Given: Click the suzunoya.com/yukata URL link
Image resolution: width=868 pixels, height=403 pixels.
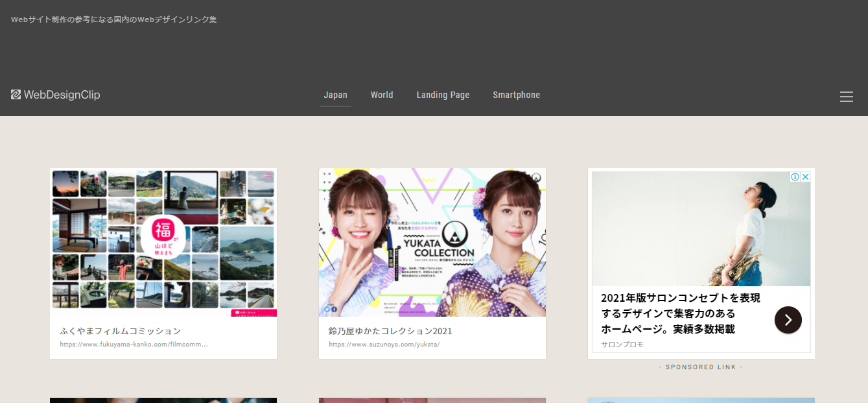Looking at the screenshot, I should coord(384,345).
